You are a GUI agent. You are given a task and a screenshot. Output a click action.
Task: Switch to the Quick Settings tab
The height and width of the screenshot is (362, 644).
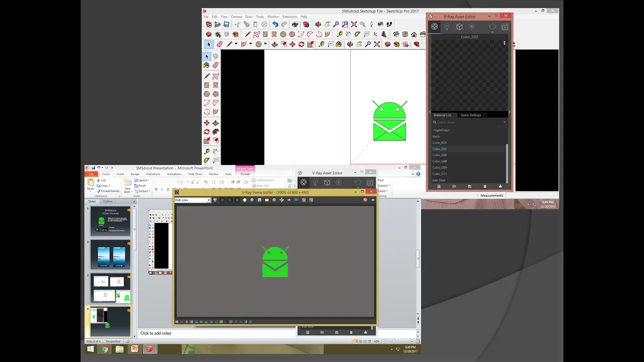pos(471,115)
